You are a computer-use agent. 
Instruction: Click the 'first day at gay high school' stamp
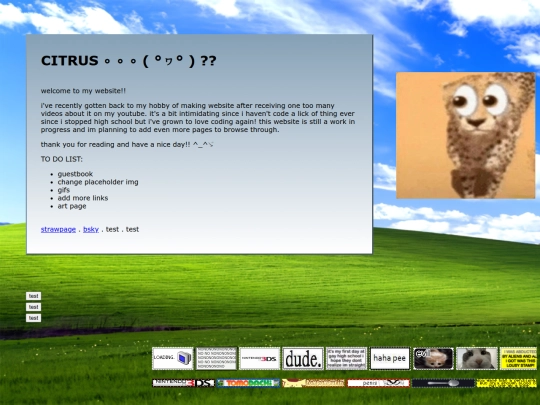pyautogui.click(x=346, y=359)
